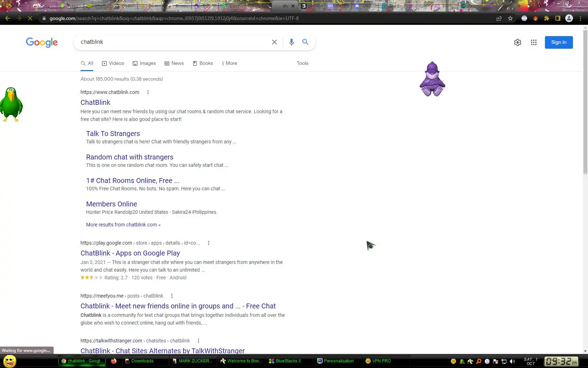Click the Sign in button
The image size is (588, 368).
click(x=559, y=42)
